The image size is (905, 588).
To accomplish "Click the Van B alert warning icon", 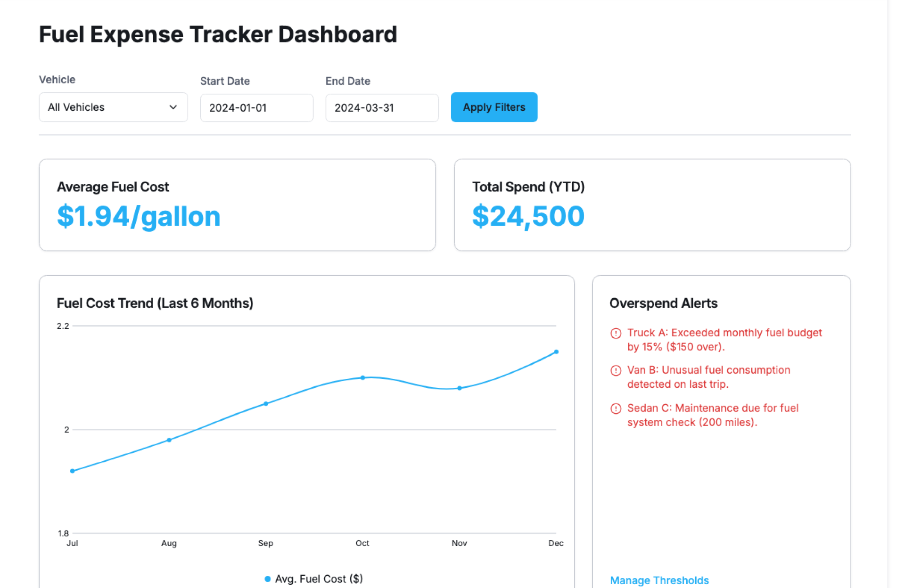I will (616, 370).
